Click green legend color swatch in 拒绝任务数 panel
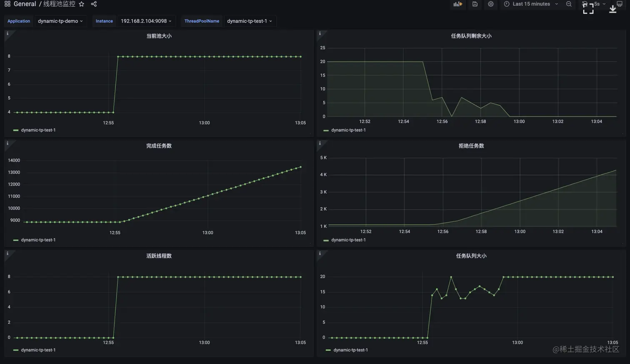The height and width of the screenshot is (364, 630). (326, 240)
